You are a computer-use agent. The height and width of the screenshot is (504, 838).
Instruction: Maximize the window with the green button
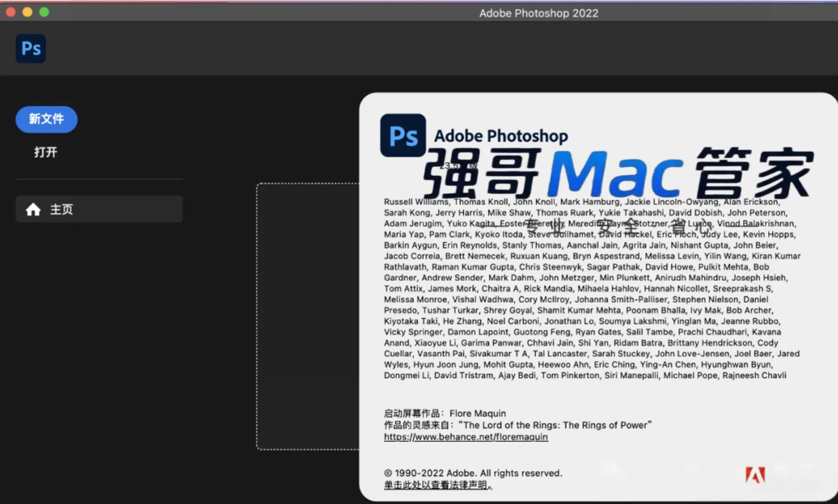44,12
